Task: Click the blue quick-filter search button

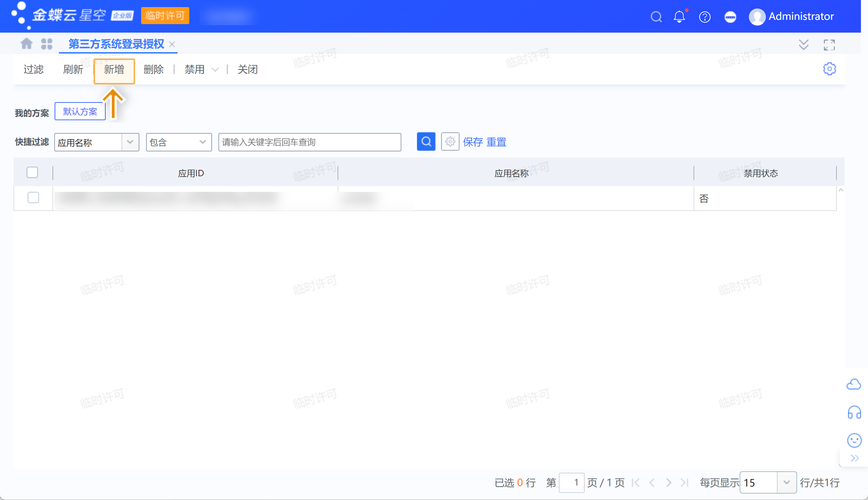Action: click(x=426, y=142)
